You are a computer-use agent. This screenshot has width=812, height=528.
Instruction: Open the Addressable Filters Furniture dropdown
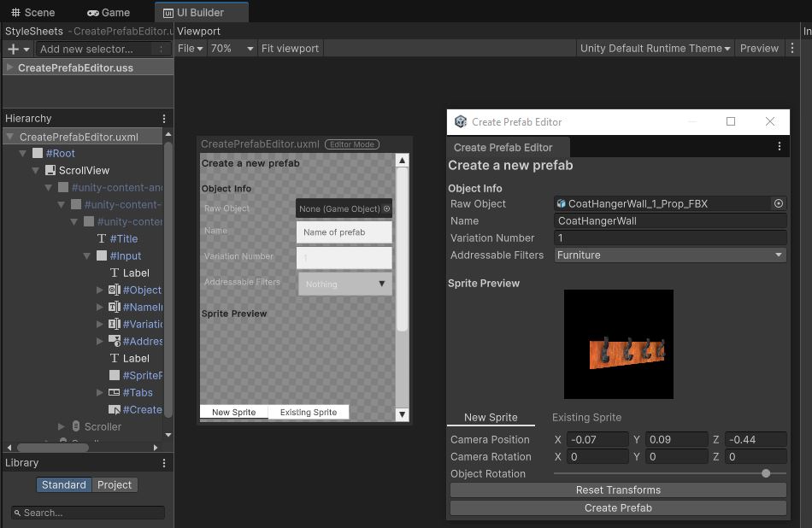[669, 255]
